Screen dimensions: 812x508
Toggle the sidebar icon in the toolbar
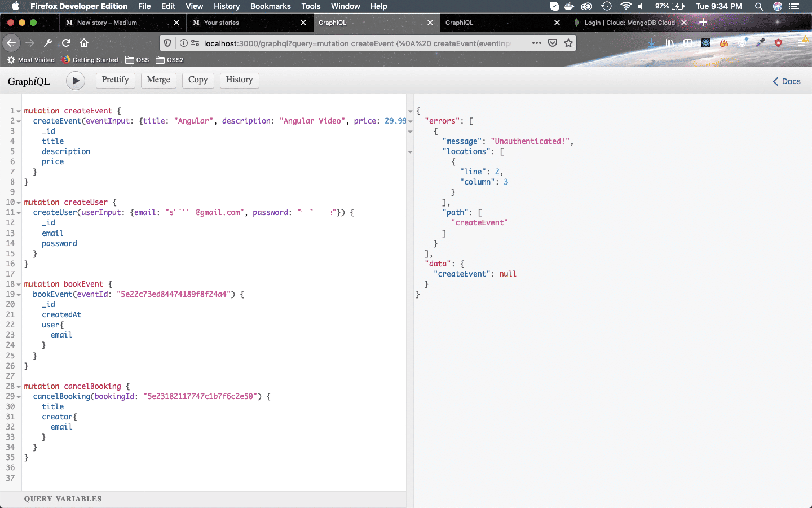[x=688, y=43]
